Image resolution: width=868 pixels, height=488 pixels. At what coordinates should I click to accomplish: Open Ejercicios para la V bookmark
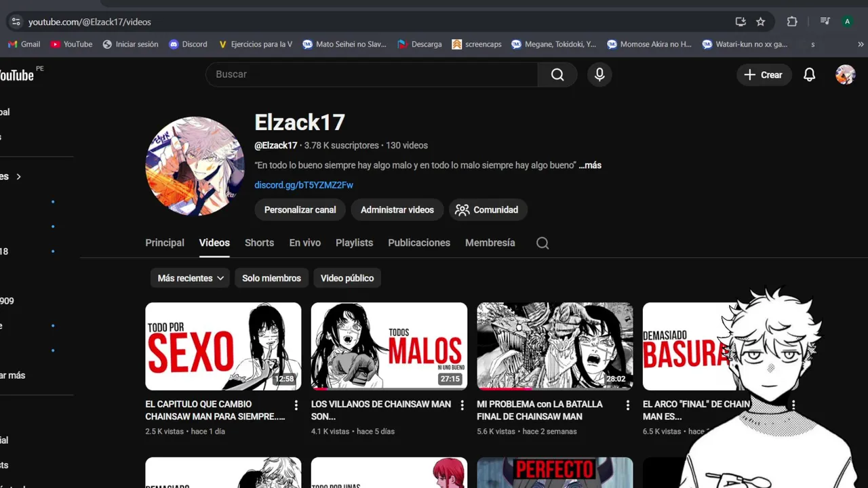tap(255, 44)
